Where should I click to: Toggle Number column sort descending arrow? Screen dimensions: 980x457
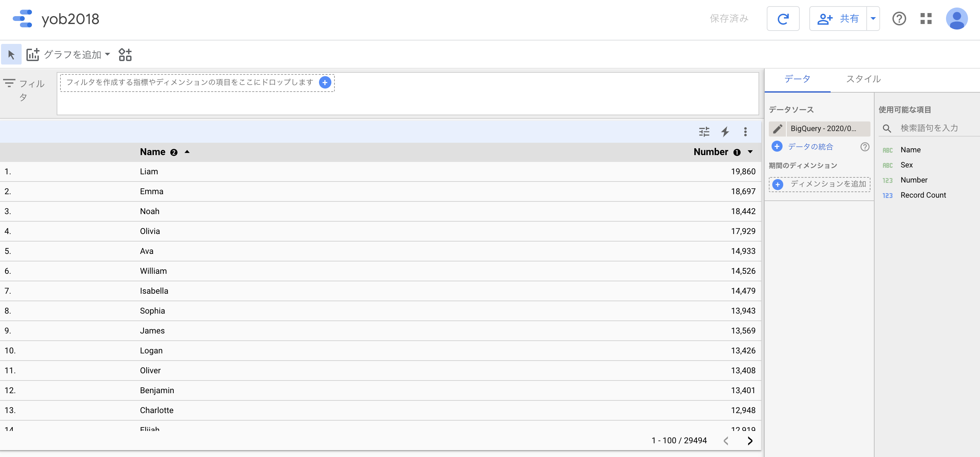point(750,152)
